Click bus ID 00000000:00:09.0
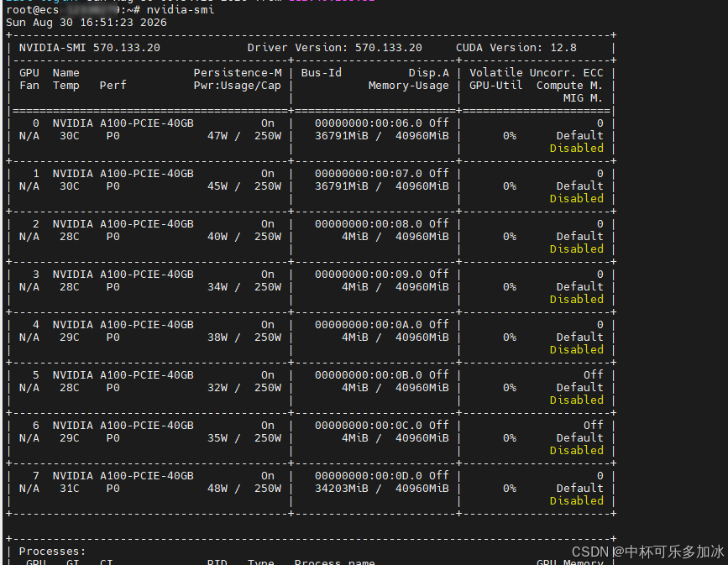Screen dimensions: 728x565 (x=369, y=274)
